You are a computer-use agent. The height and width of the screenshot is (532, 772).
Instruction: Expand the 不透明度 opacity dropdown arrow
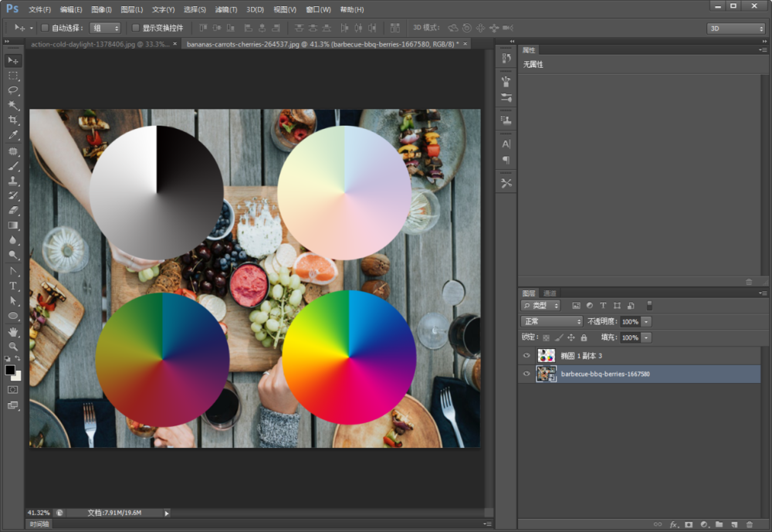click(x=646, y=321)
